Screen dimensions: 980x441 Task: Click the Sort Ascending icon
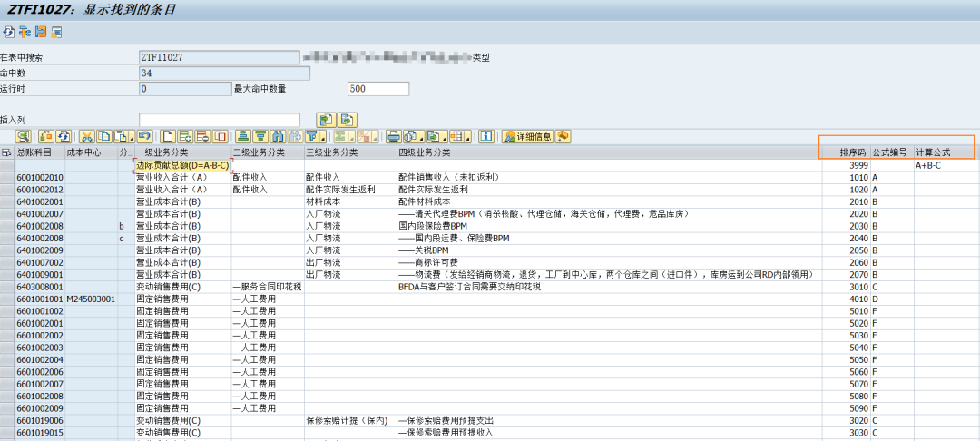[243, 136]
